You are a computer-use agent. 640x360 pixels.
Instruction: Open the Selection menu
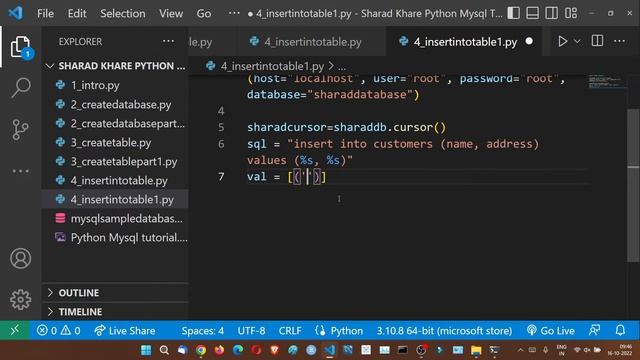click(x=122, y=13)
